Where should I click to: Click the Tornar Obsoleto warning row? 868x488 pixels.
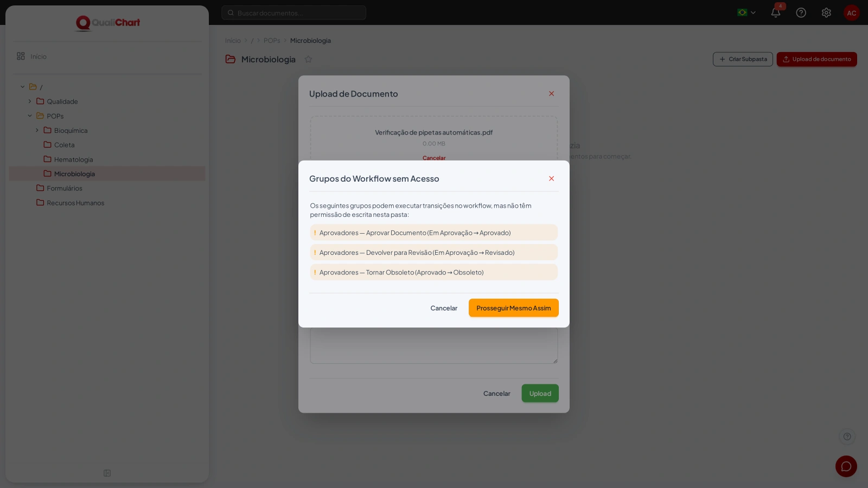point(433,272)
